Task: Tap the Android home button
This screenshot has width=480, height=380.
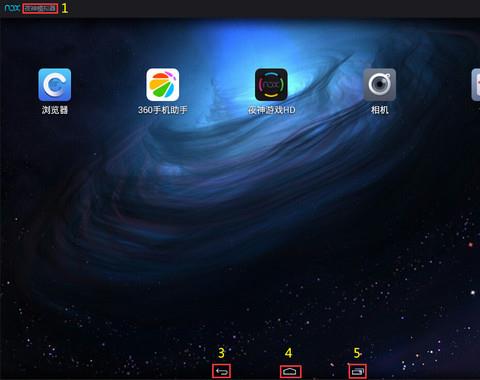Action: pos(291,371)
